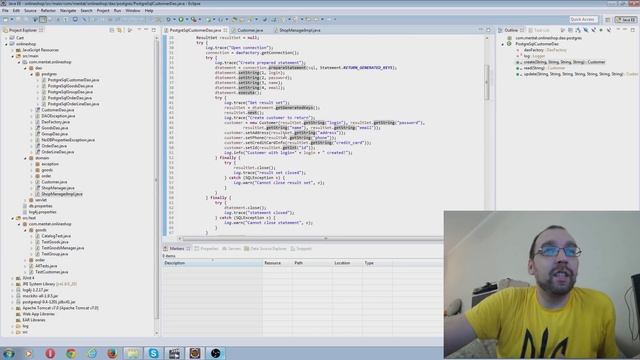
Task: Click the Debug bug icon in toolbar
Action: [168, 19]
